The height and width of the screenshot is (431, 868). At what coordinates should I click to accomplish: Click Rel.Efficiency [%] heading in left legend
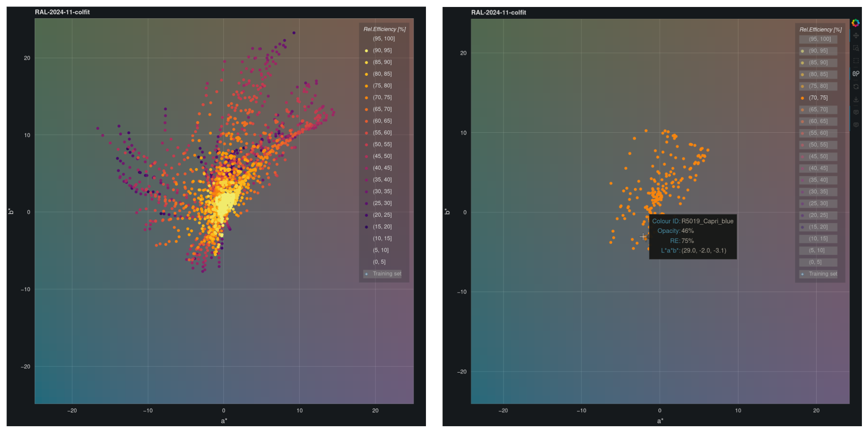[x=385, y=29]
